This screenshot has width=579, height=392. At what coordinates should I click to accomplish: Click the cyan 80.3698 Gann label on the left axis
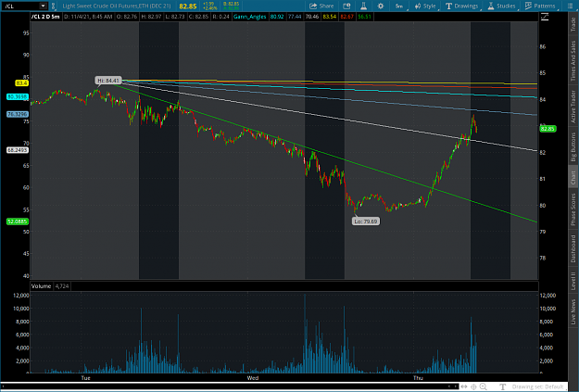pyautogui.click(x=18, y=96)
